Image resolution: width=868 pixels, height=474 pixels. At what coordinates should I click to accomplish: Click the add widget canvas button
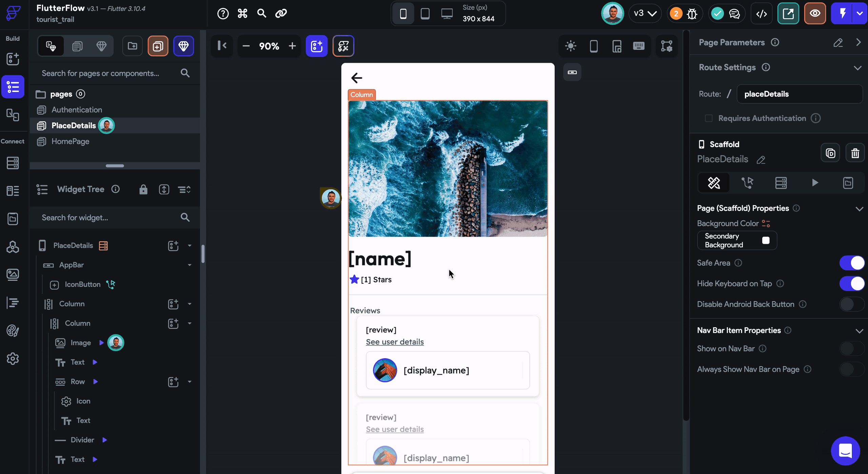(x=316, y=46)
